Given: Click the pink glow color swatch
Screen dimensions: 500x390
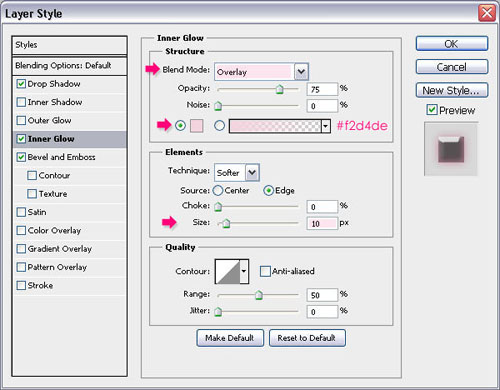Looking at the screenshot, I should click(197, 126).
